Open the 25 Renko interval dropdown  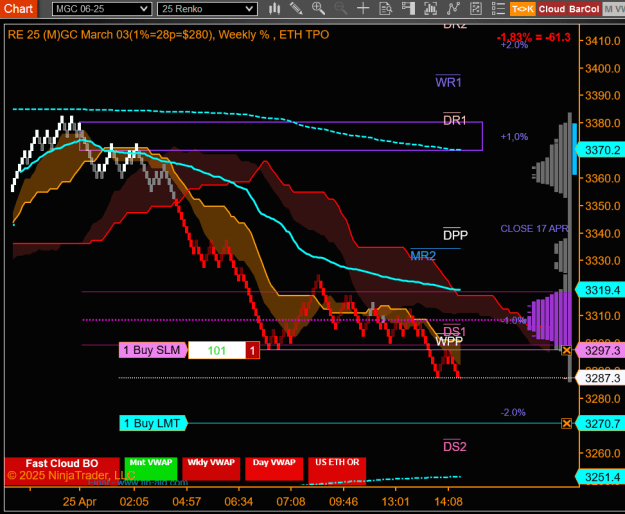point(207,9)
